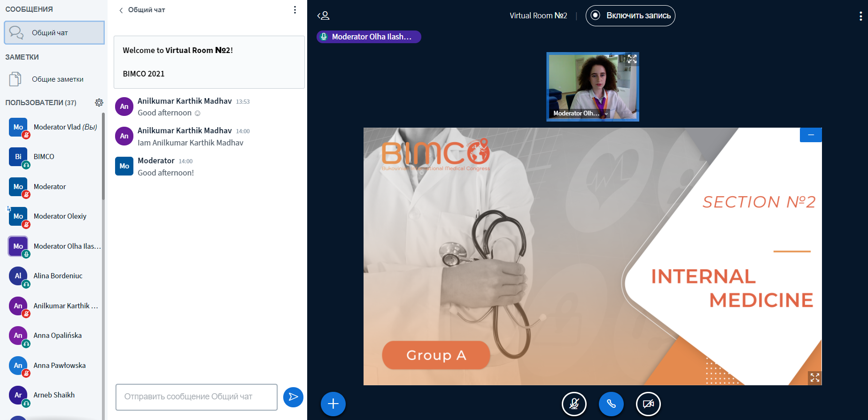Click the blue phone audio button
Screen dimensions: 868x420
tap(611, 404)
